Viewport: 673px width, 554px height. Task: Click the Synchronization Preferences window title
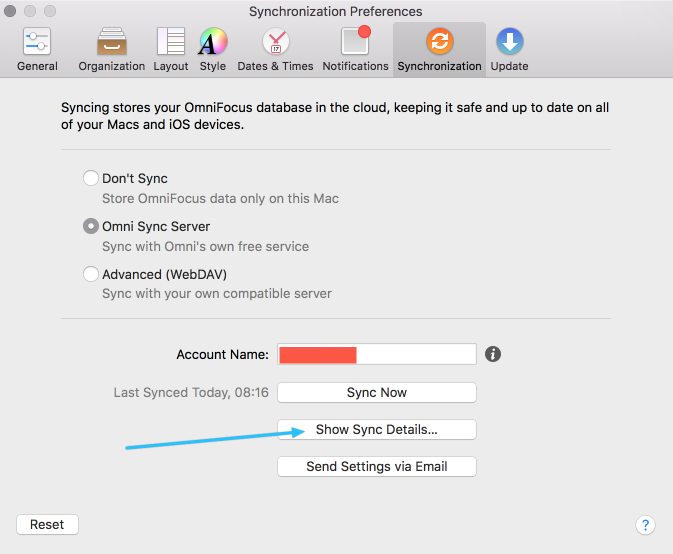336,12
